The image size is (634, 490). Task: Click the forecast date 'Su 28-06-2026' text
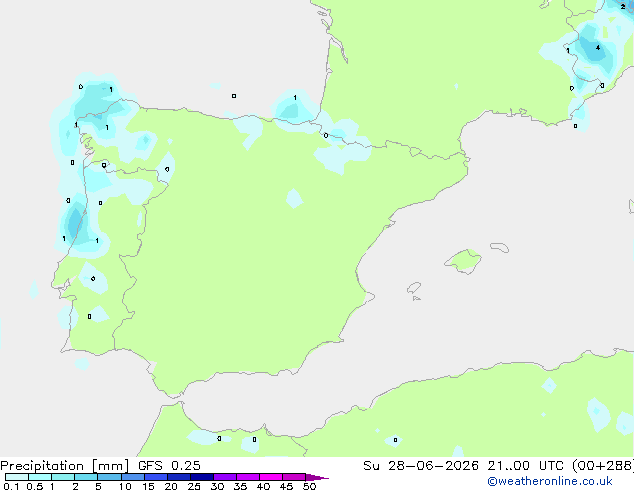coord(421,466)
